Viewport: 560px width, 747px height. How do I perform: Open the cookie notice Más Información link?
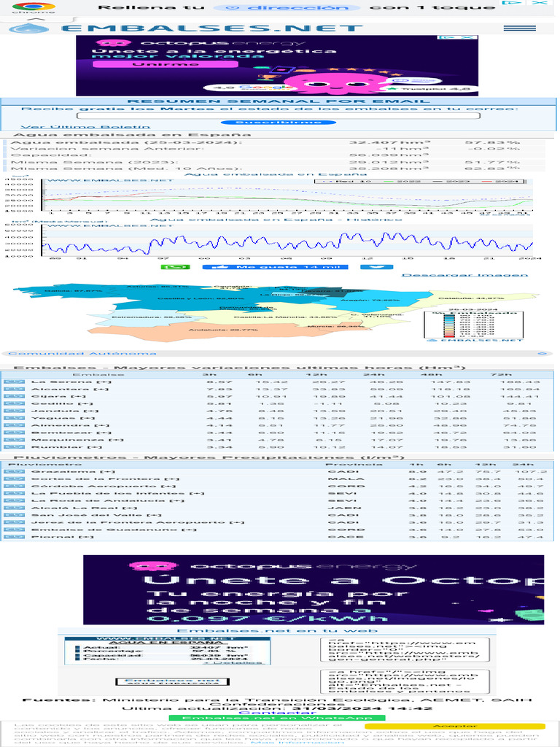tap(297, 742)
